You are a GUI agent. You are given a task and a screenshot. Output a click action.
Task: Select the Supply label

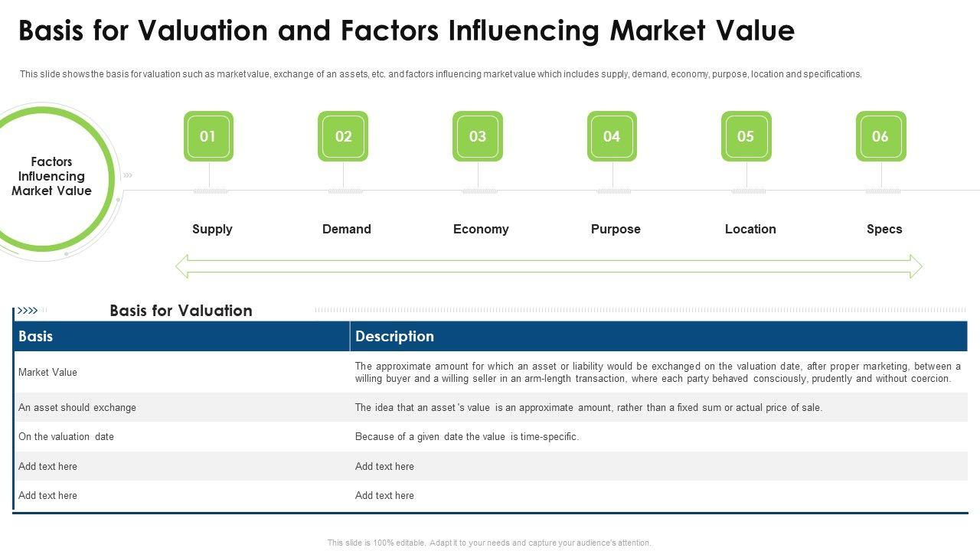[x=212, y=229]
